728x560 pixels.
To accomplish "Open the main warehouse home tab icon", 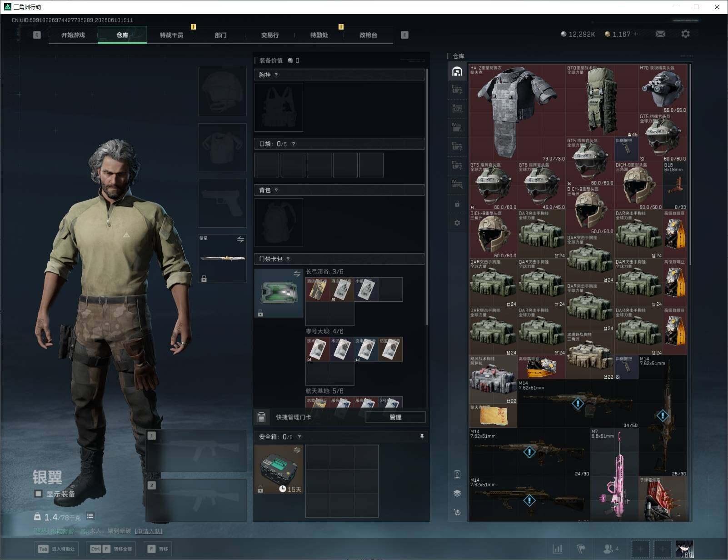I will tap(457, 71).
